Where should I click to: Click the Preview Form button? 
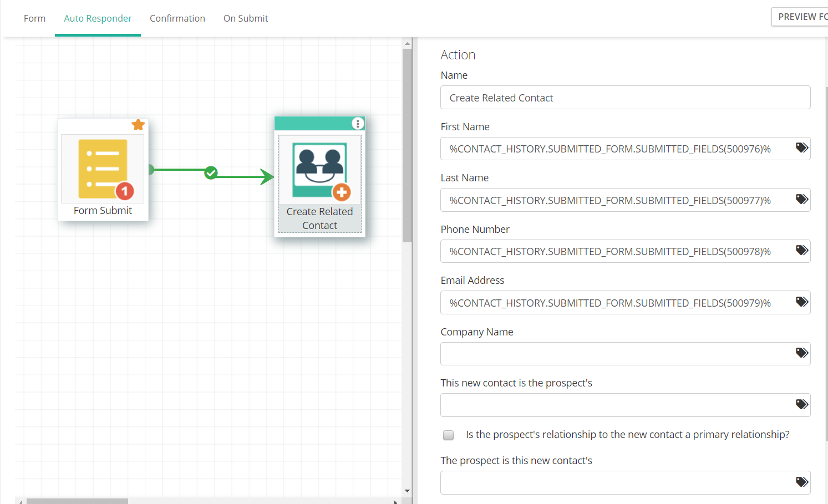coord(800,17)
